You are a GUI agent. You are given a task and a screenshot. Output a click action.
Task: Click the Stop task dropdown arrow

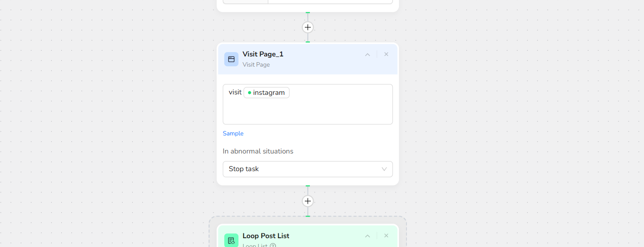pyautogui.click(x=384, y=169)
